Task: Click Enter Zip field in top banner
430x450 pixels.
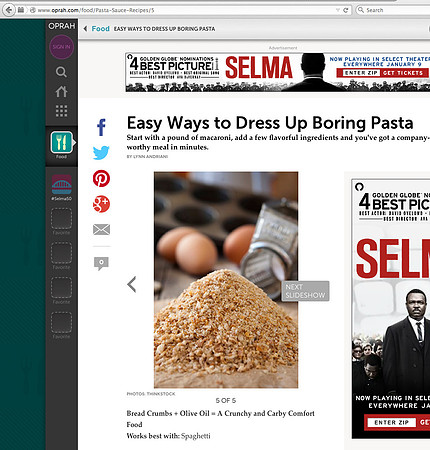Action: click(361, 73)
